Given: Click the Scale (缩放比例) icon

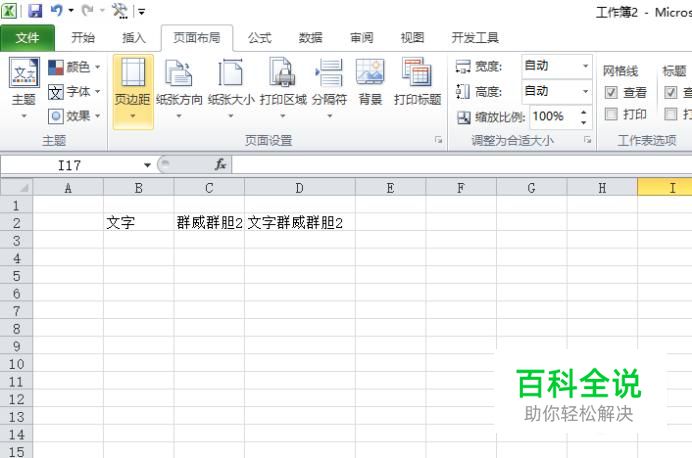Looking at the screenshot, I should pyautogui.click(x=463, y=117).
